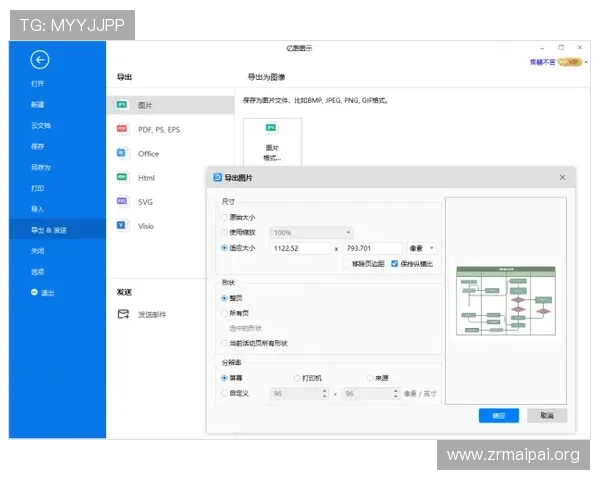Click the username next to VIP badge

(543, 62)
